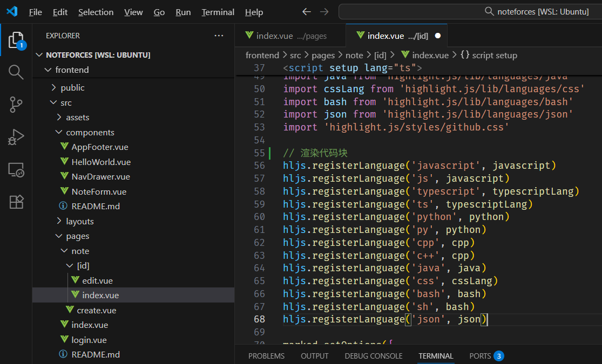This screenshot has width=602, height=364.
Task: Click the VS Code logo icon
Action: (x=12, y=11)
